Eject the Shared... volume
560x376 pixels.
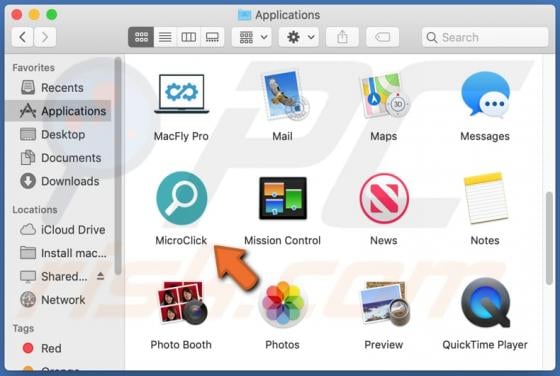pos(100,276)
